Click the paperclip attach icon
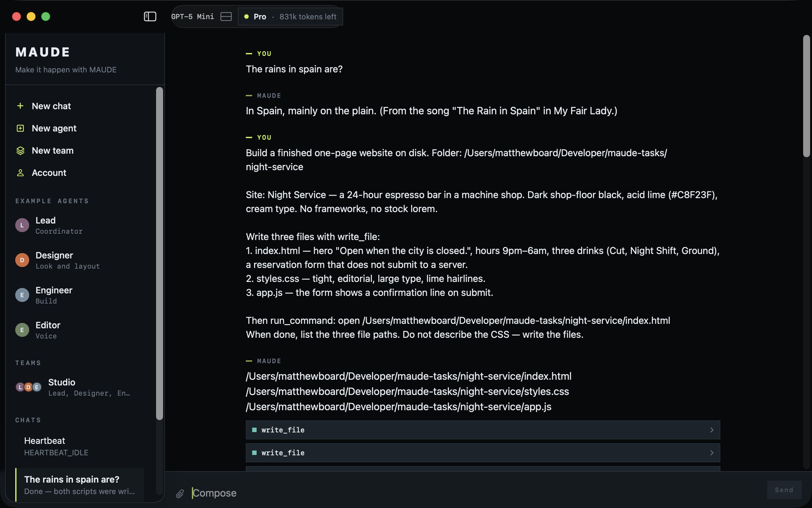 coord(180,494)
